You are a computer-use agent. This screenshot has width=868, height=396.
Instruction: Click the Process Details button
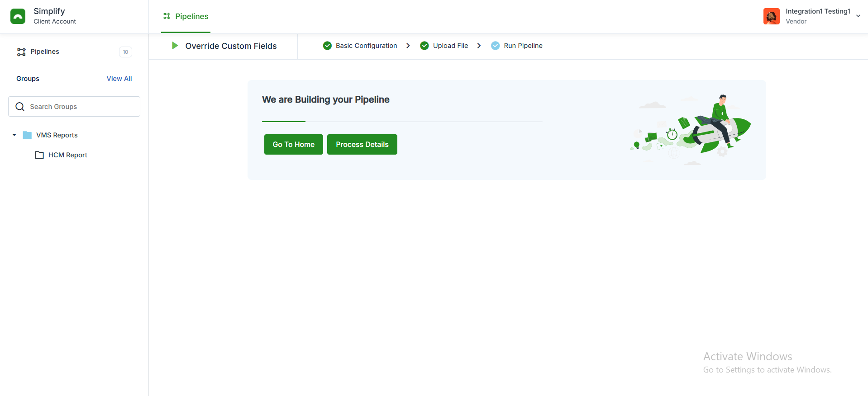[x=362, y=145]
